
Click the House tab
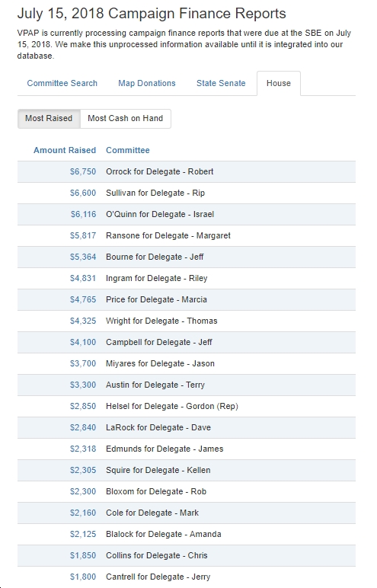point(278,83)
